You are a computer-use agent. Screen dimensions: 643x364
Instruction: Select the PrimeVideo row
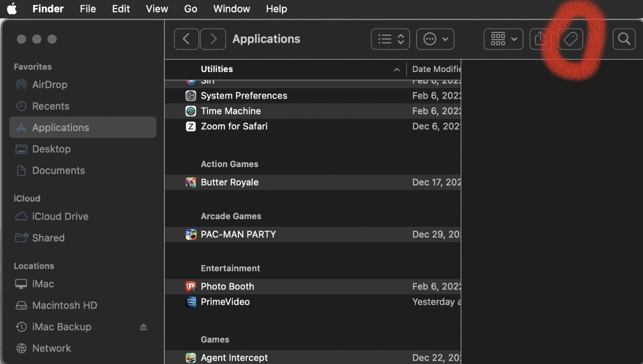click(x=313, y=302)
